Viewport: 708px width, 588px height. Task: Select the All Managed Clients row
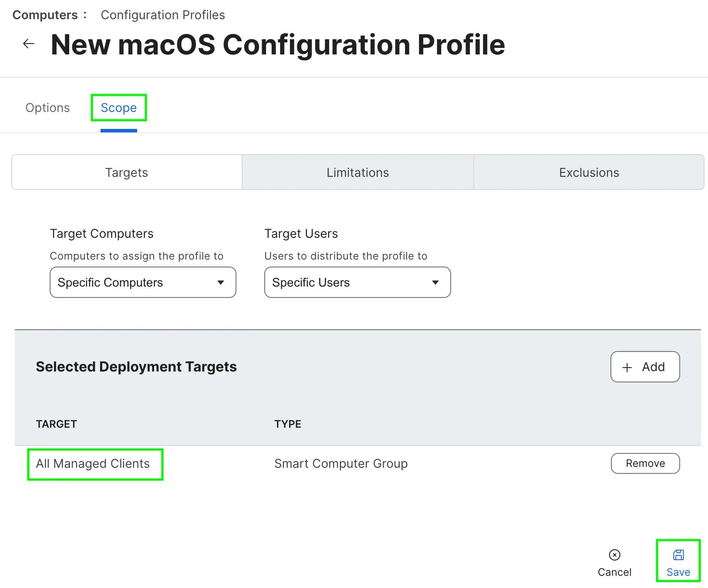click(x=93, y=464)
